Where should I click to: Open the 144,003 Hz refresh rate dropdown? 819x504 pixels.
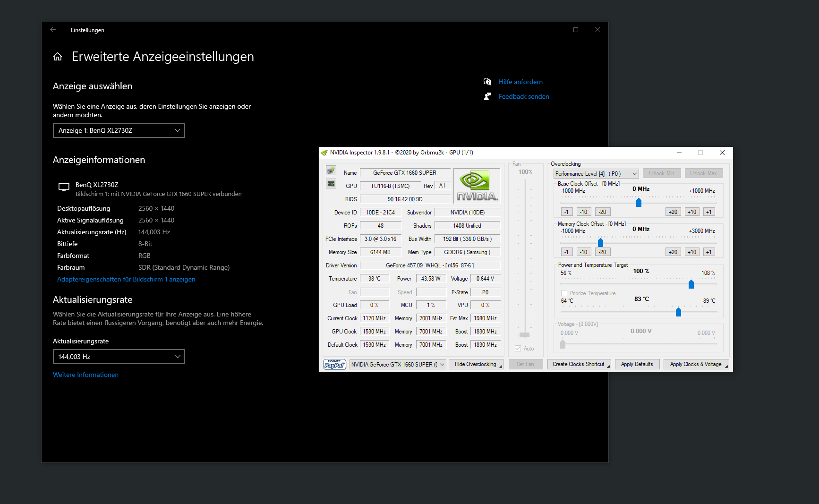(x=119, y=357)
